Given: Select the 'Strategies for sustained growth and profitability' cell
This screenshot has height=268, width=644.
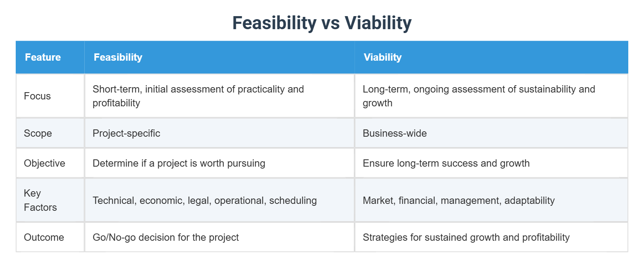Looking at the screenshot, I should pyautogui.click(x=466, y=237).
